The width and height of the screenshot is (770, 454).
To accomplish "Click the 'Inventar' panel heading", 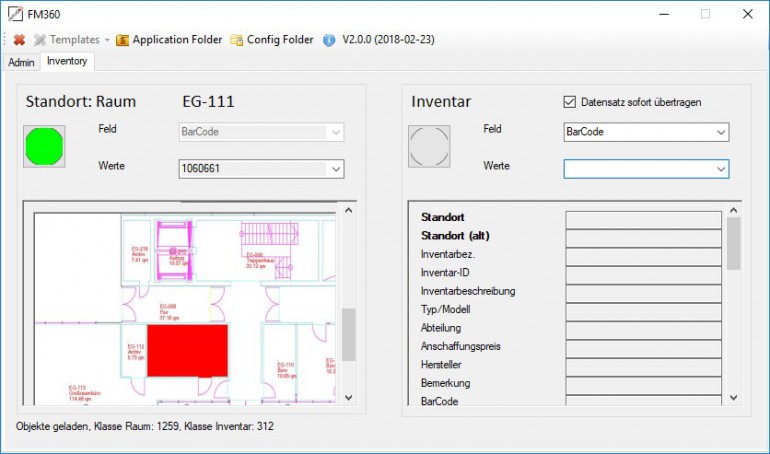I will point(441,102).
